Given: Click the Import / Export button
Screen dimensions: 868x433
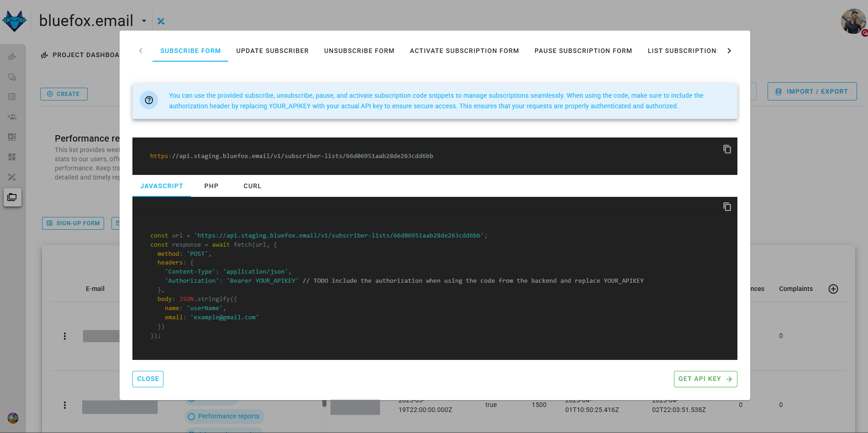Looking at the screenshot, I should [812, 91].
